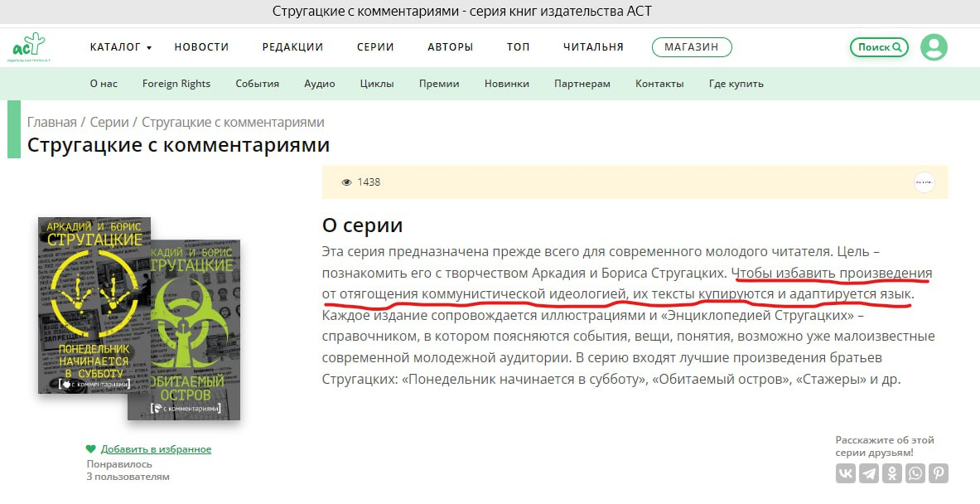Click the Понравилось 3 пользователям text
980x504 pixels.
click(128, 470)
